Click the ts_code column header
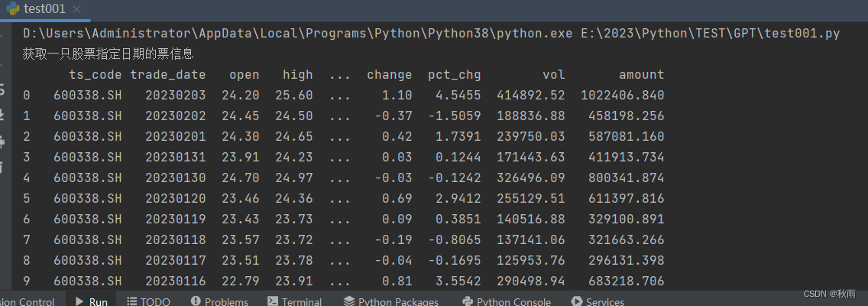This screenshot has height=306, width=868. coord(96,75)
